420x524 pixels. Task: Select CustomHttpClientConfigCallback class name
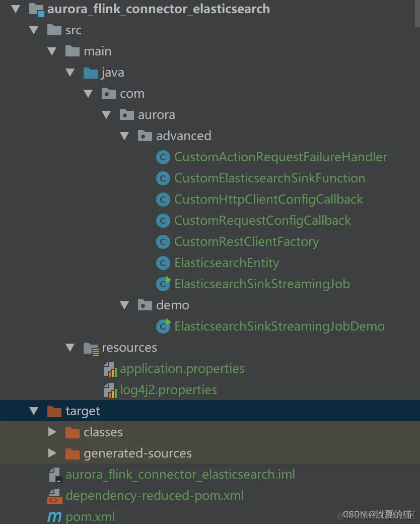coord(268,200)
